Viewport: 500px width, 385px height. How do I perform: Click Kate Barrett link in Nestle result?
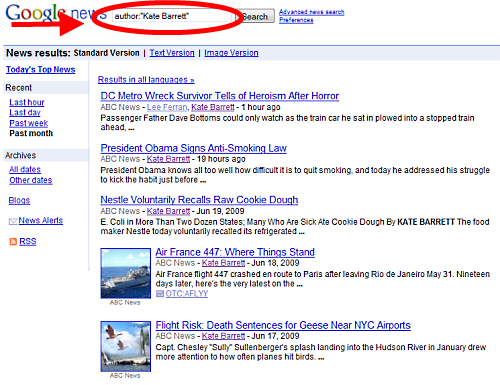(x=168, y=211)
